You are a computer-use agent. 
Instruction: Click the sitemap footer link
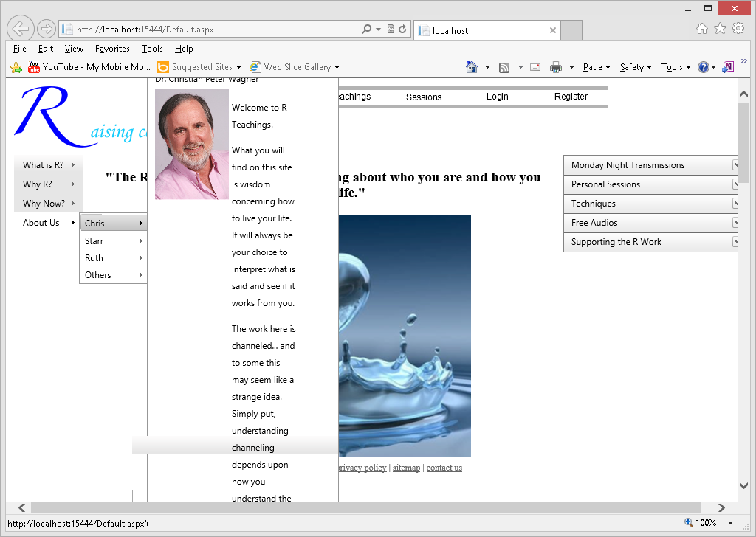(406, 468)
